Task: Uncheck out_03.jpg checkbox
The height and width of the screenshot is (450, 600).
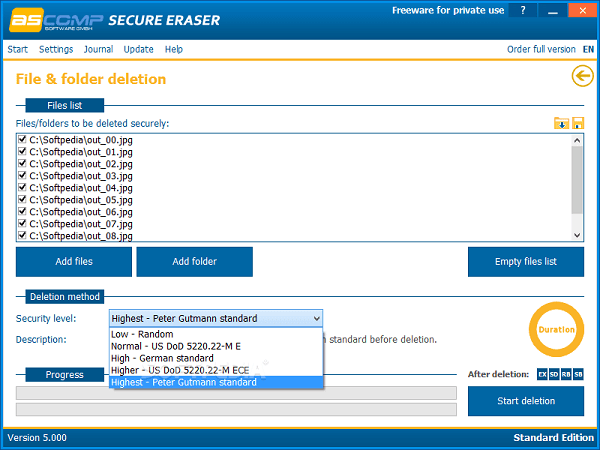Action: coord(22,175)
